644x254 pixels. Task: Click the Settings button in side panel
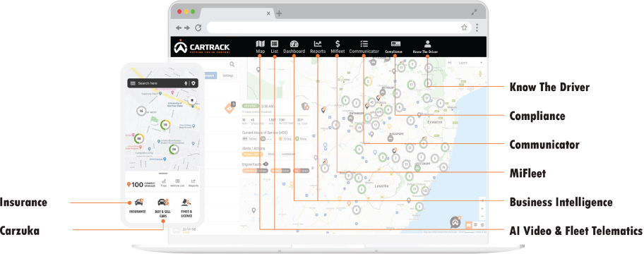(x=228, y=75)
